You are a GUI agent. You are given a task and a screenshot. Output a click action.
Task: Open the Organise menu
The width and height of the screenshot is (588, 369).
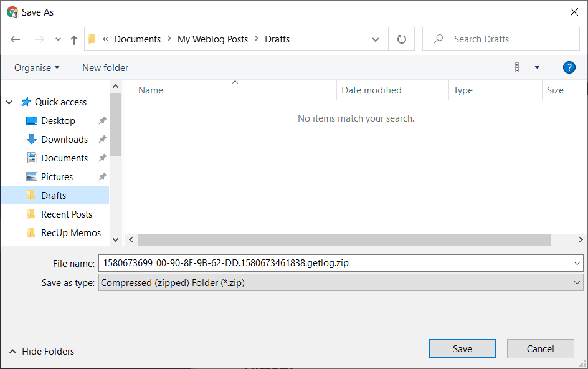pos(37,68)
